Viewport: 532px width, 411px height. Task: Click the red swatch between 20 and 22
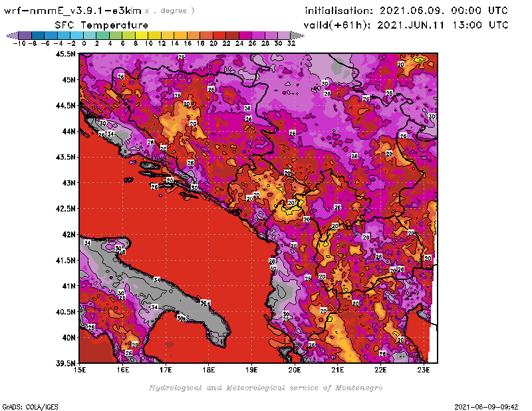point(219,35)
